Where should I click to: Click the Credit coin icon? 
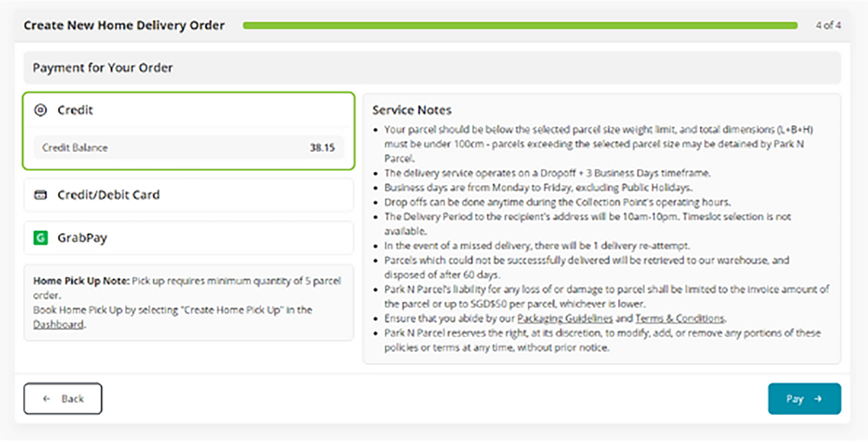[x=41, y=110]
